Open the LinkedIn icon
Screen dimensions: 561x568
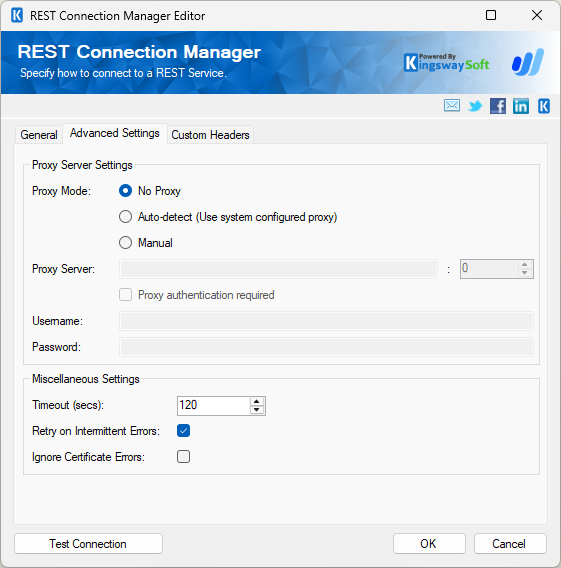521,106
